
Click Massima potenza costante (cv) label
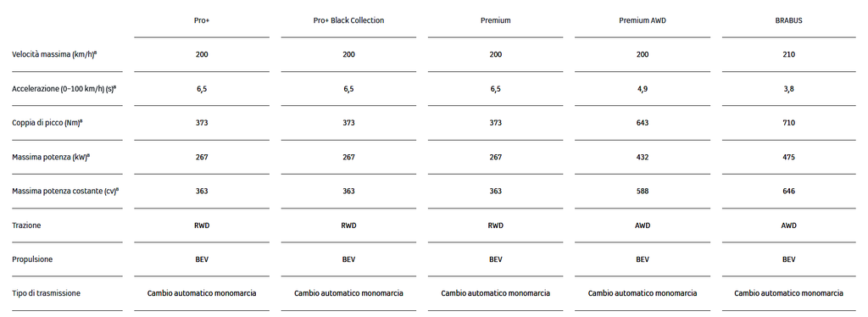(65, 192)
